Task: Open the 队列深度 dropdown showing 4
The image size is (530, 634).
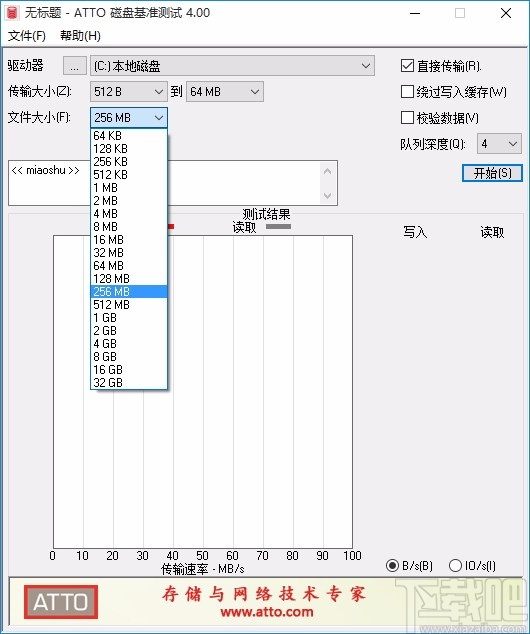Action: [499, 144]
